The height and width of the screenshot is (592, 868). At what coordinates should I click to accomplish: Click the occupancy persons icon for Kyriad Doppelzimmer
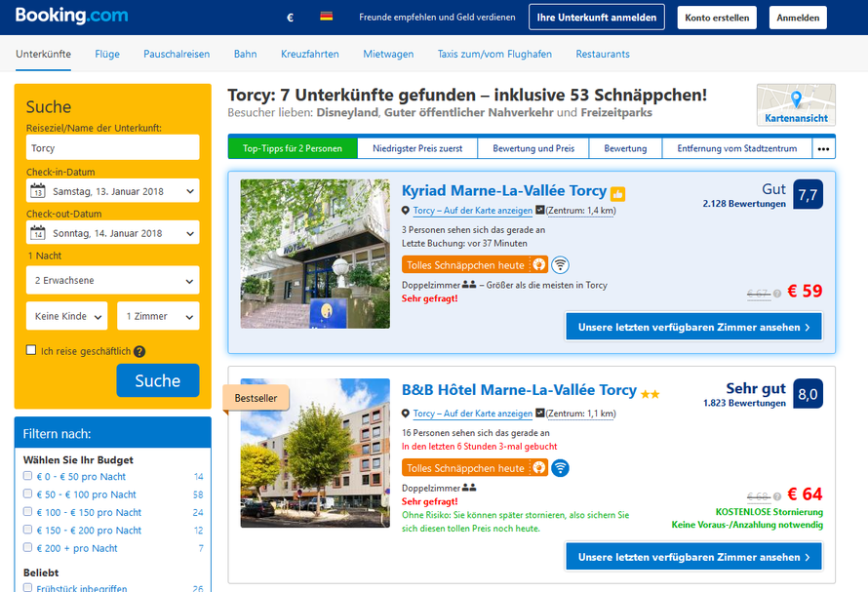[469, 285]
